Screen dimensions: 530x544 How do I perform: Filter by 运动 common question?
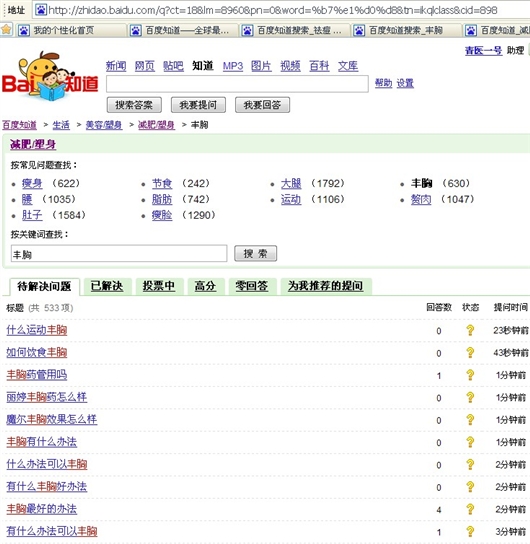click(291, 199)
